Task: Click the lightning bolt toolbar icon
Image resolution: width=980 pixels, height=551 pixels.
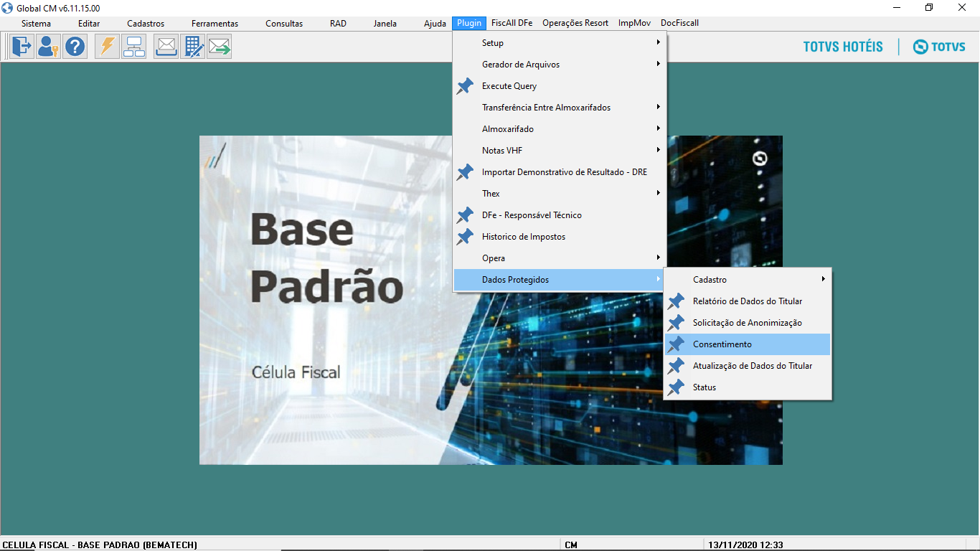Action: click(x=107, y=47)
